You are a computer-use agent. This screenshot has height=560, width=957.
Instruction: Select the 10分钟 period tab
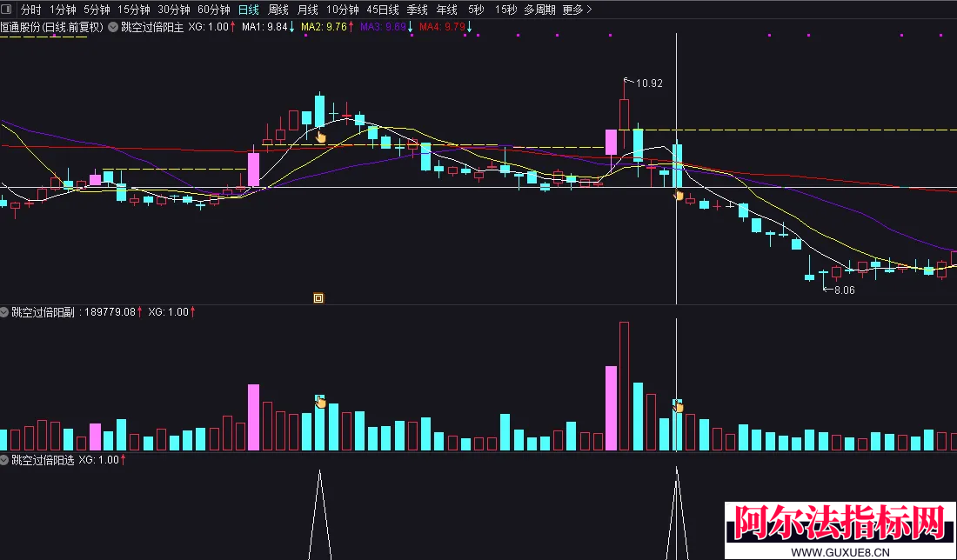343,10
